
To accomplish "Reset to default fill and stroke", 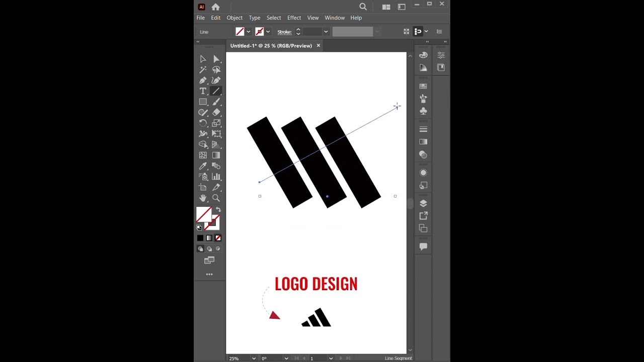I will click(x=199, y=227).
